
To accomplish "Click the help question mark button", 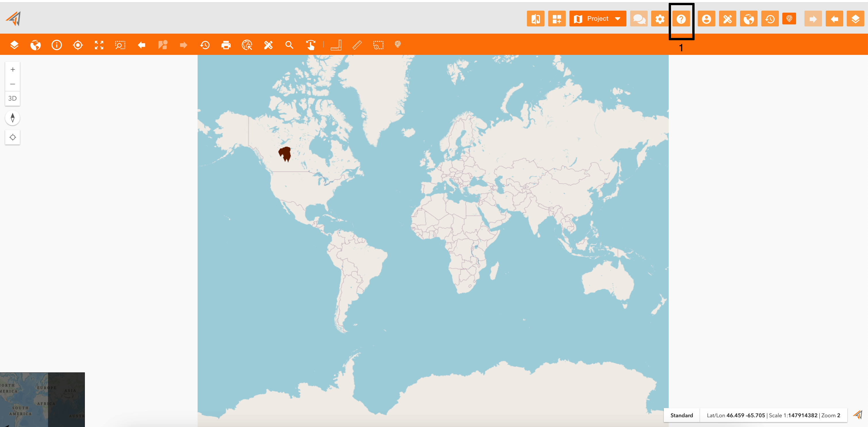I will (681, 19).
